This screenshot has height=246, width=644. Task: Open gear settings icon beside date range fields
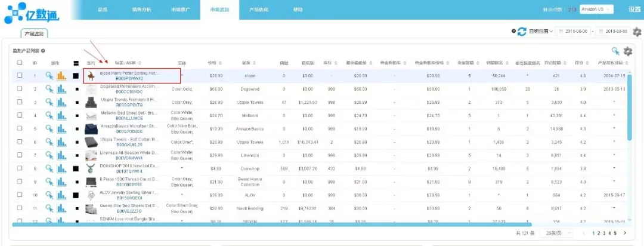coord(637,32)
